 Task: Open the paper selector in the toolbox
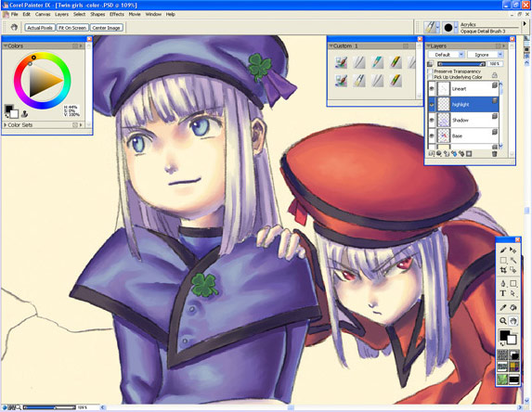click(x=502, y=355)
